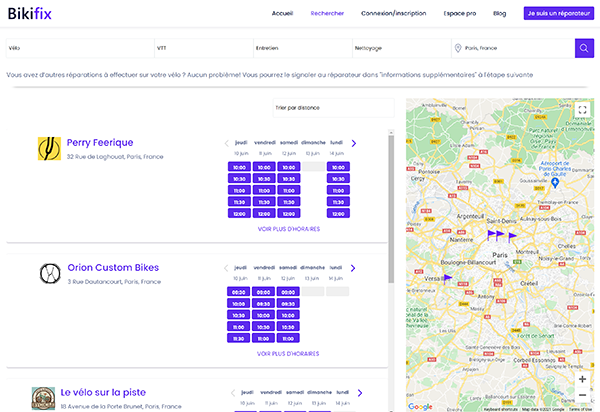The height and width of the screenshot is (412, 600).
Task: Show next dates for Orion Custom Bikes
Action: [x=353, y=268]
